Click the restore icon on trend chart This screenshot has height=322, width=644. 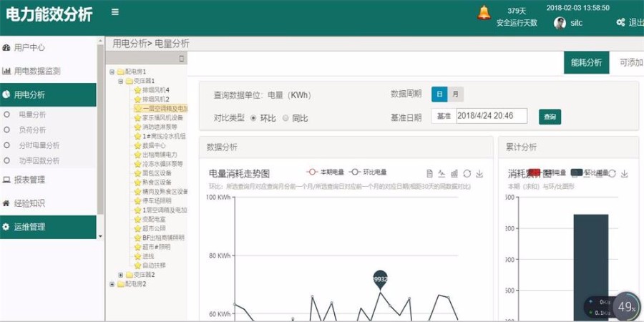pyautogui.click(x=467, y=173)
